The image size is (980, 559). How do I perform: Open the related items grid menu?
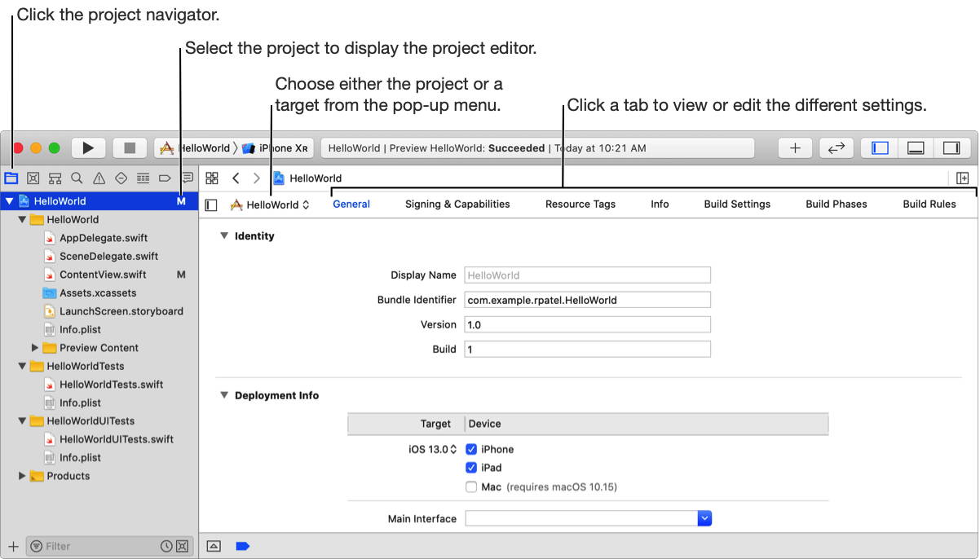click(x=211, y=178)
